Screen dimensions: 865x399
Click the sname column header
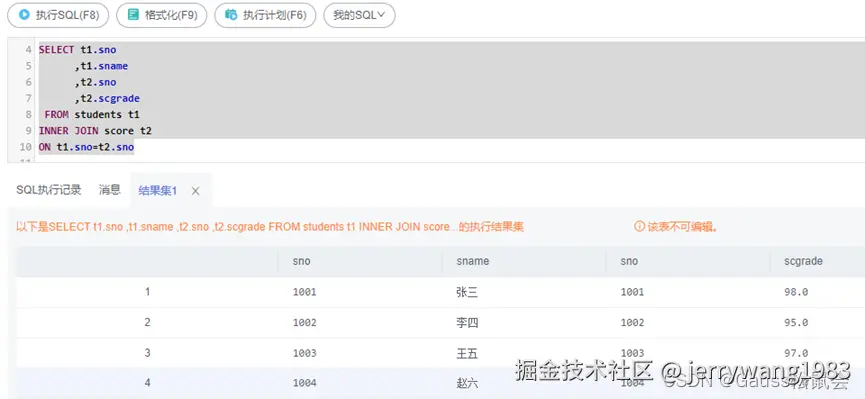point(473,261)
